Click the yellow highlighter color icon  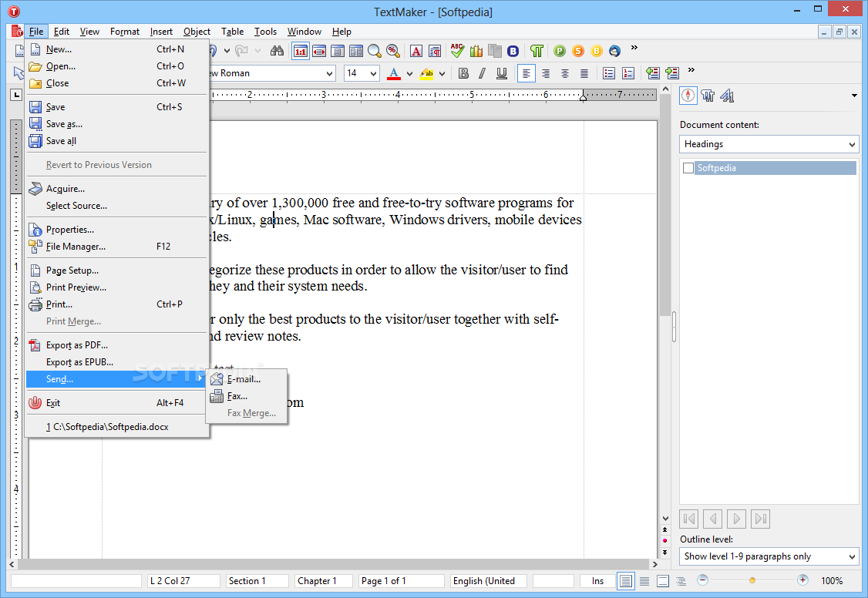pyautogui.click(x=426, y=73)
